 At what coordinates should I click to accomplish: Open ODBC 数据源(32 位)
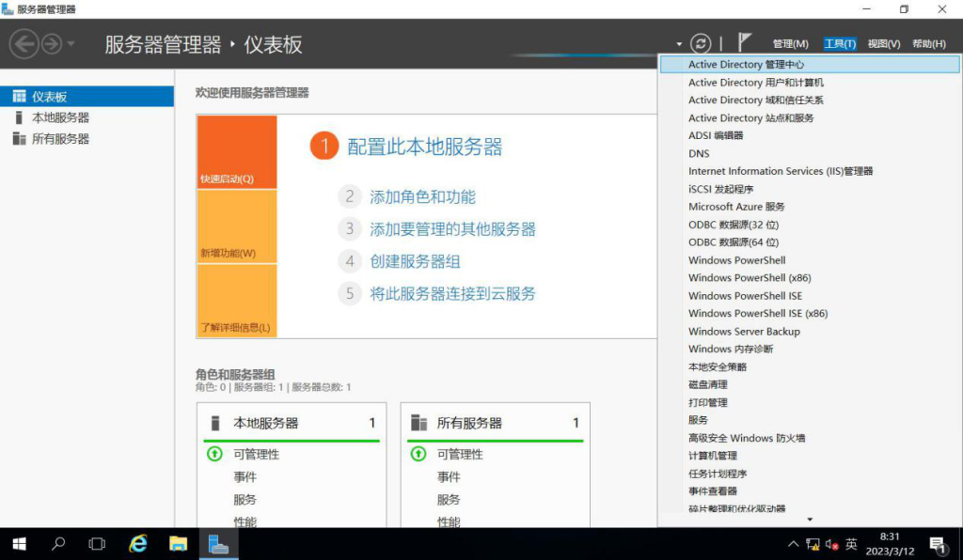coord(810,225)
